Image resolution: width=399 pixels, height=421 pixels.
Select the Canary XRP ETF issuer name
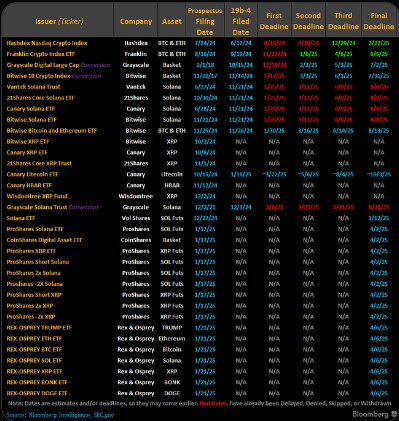coord(27,153)
